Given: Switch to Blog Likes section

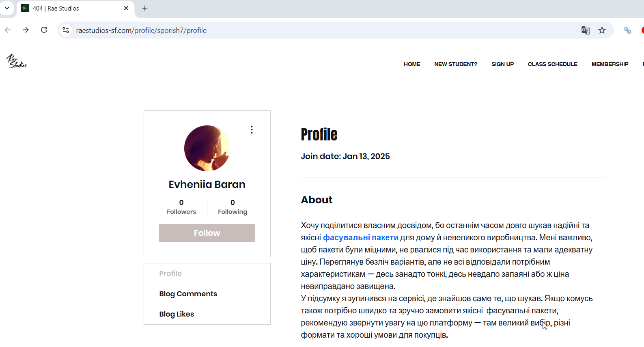Looking at the screenshot, I should click(177, 314).
